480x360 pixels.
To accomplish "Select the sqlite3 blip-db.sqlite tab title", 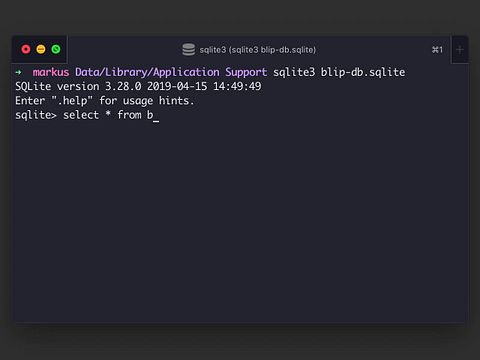I will 257,50.
